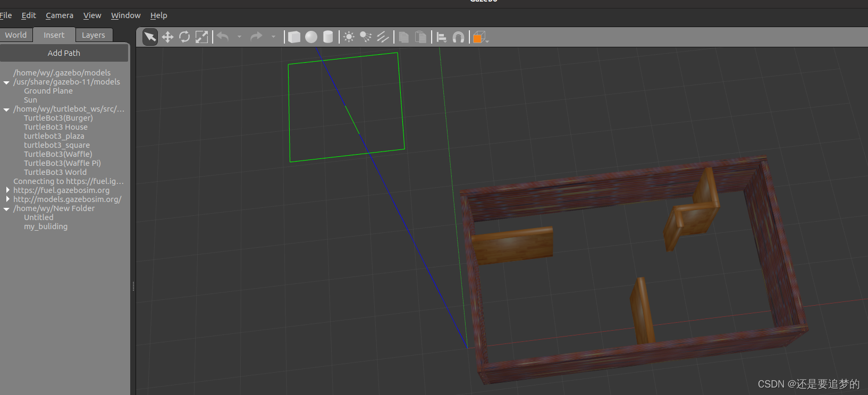
Task: Open the Window menu
Action: [x=125, y=15]
